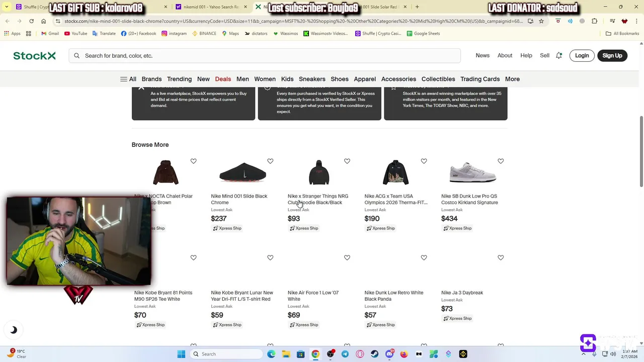Open Telegram from the taskbar
The width and height of the screenshot is (644, 362).
(x=345, y=354)
